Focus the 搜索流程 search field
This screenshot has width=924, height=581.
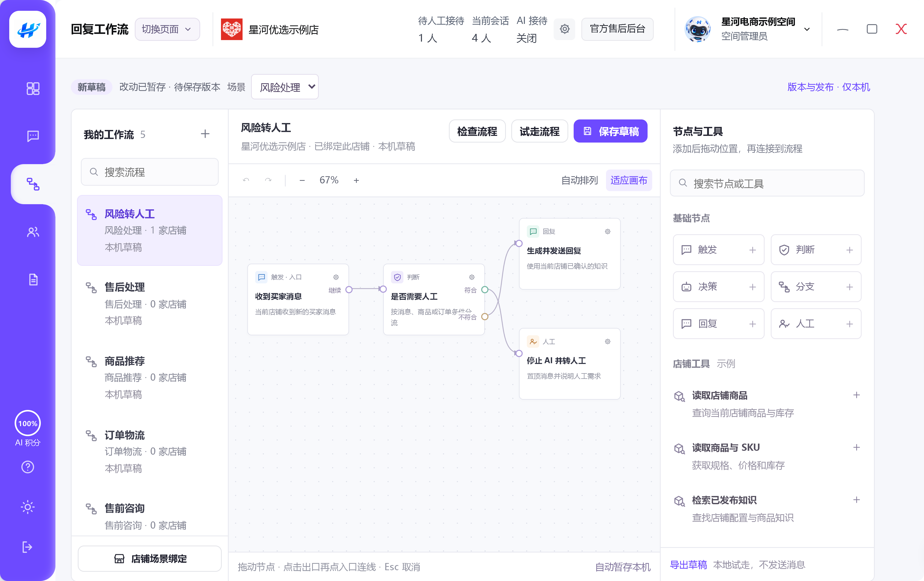tap(150, 172)
